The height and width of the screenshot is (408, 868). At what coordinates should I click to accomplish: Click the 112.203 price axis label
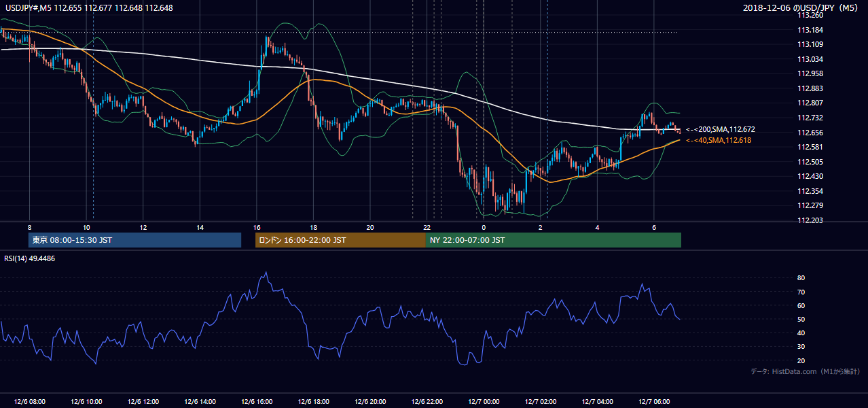pos(810,220)
